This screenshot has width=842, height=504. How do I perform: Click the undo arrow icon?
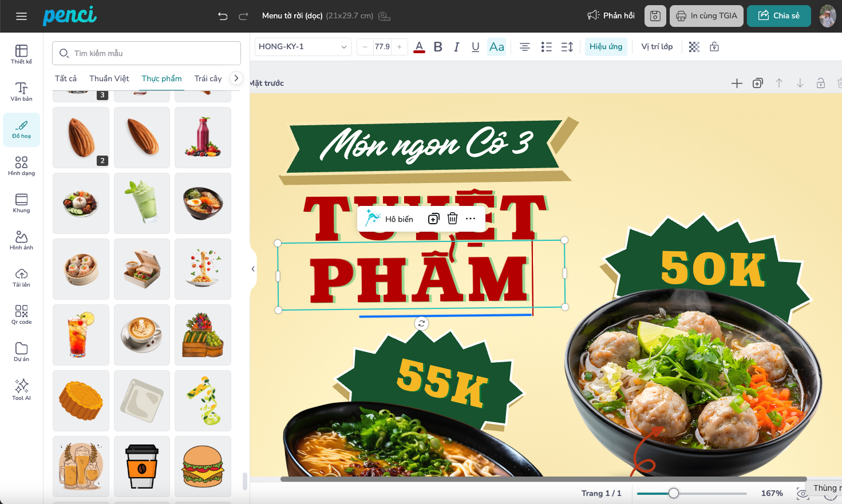tap(223, 16)
